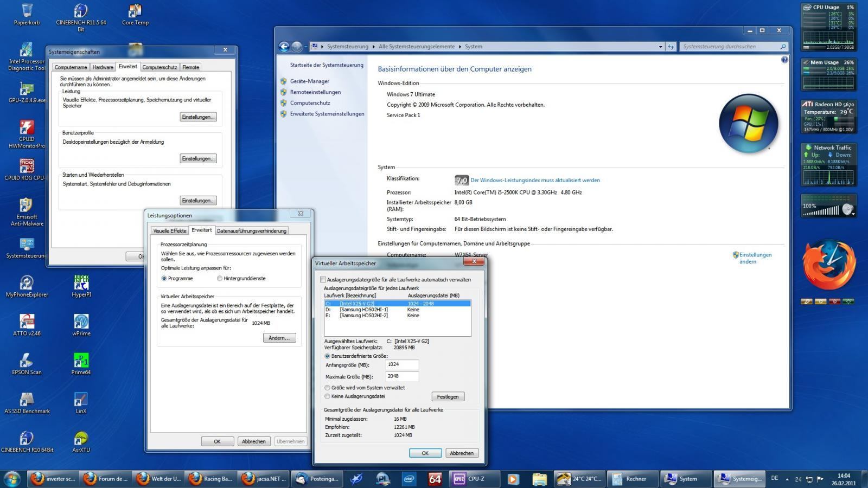
Task: Enable automatic Auslagerungsdateigröße management checkbox
Action: (x=323, y=280)
